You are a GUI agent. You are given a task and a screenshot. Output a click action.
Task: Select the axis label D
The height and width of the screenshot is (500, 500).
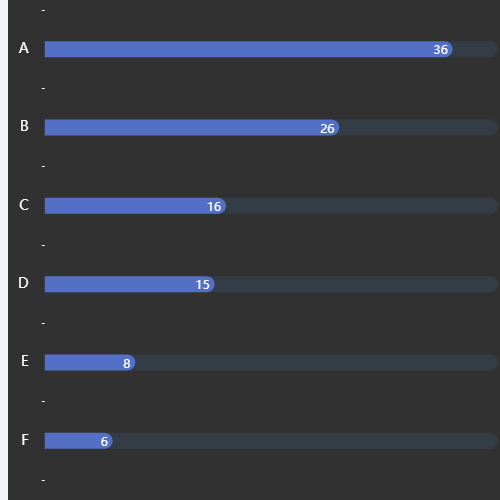pyautogui.click(x=23, y=283)
